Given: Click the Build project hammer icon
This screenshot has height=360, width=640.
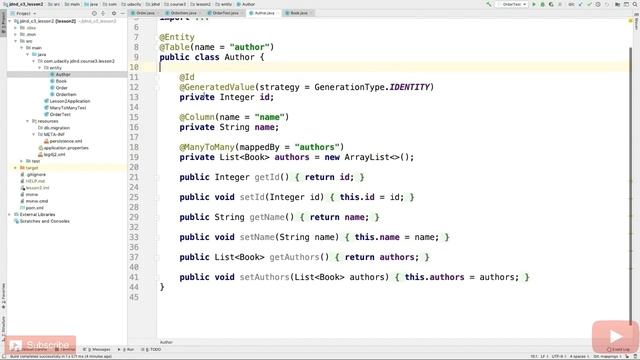Looking at the screenshot, I should (x=489, y=4).
